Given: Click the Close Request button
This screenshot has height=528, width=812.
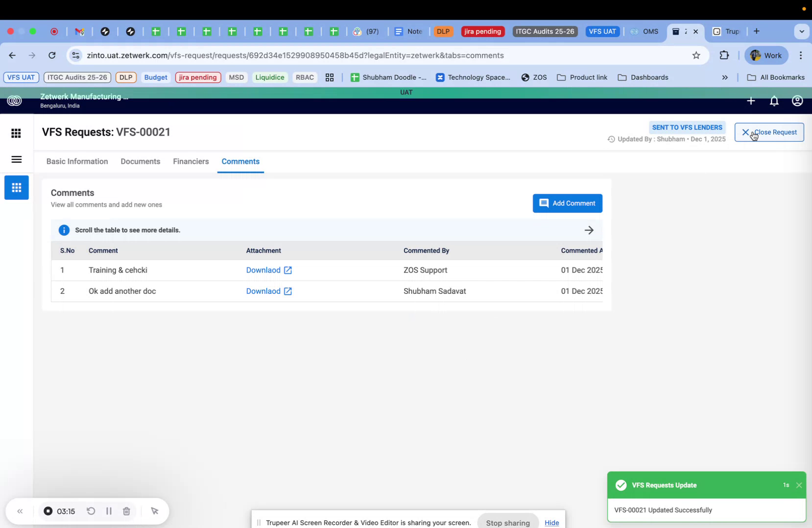Looking at the screenshot, I should tap(769, 132).
